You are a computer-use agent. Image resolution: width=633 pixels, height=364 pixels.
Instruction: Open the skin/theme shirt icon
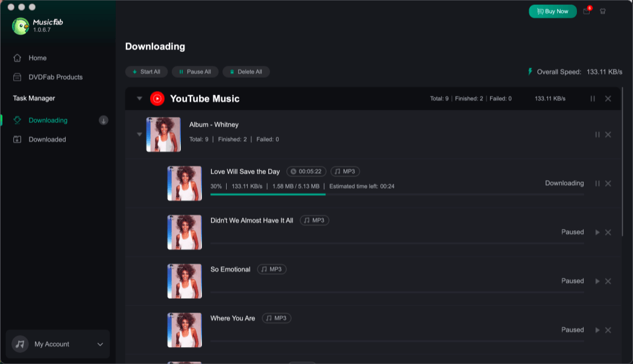pyautogui.click(x=603, y=11)
